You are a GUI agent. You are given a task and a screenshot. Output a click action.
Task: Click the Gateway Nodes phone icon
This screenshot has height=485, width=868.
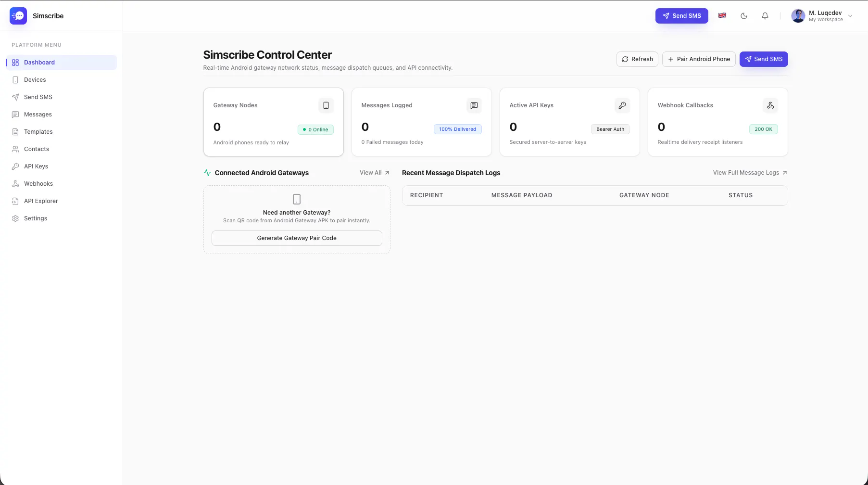pos(326,105)
